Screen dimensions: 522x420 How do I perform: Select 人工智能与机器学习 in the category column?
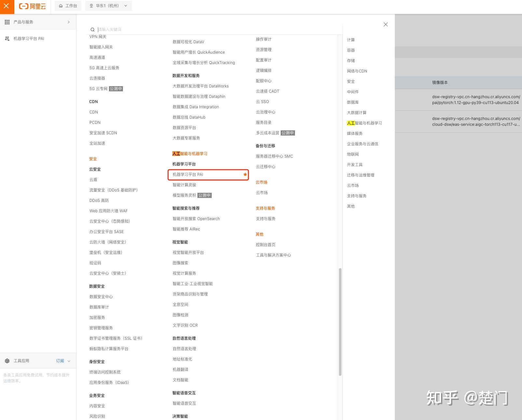click(364, 123)
